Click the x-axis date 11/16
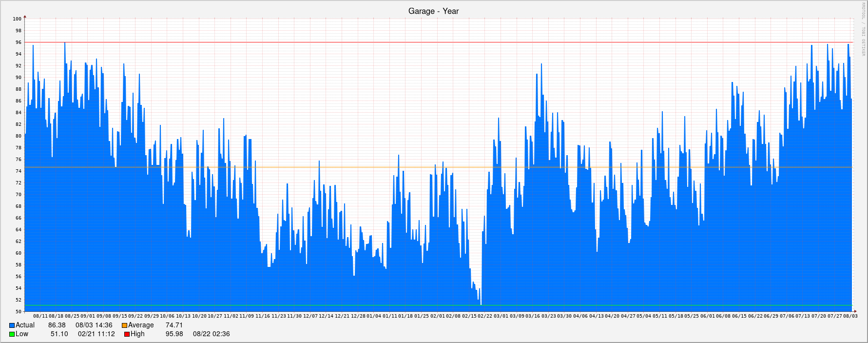Image resolution: width=868 pixels, height=343 pixels. pos(262,316)
